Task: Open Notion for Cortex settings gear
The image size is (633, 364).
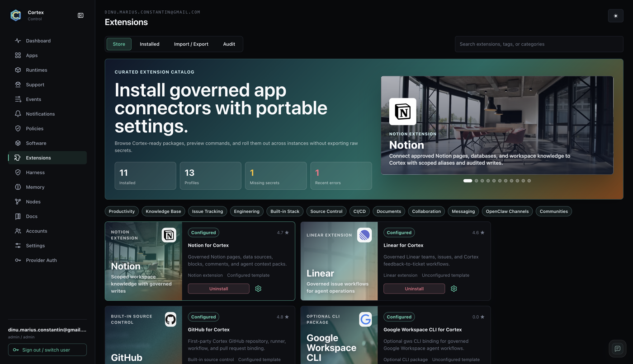Action: (258, 289)
